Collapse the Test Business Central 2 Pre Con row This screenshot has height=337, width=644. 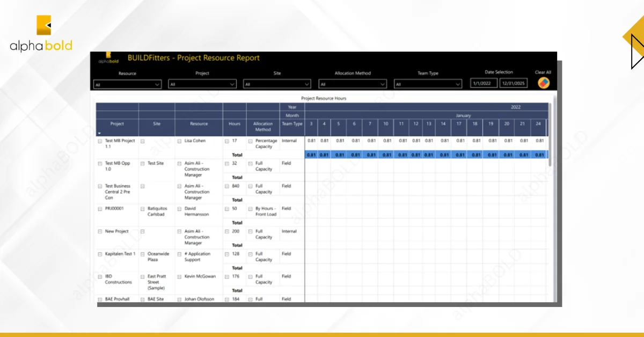tap(100, 186)
